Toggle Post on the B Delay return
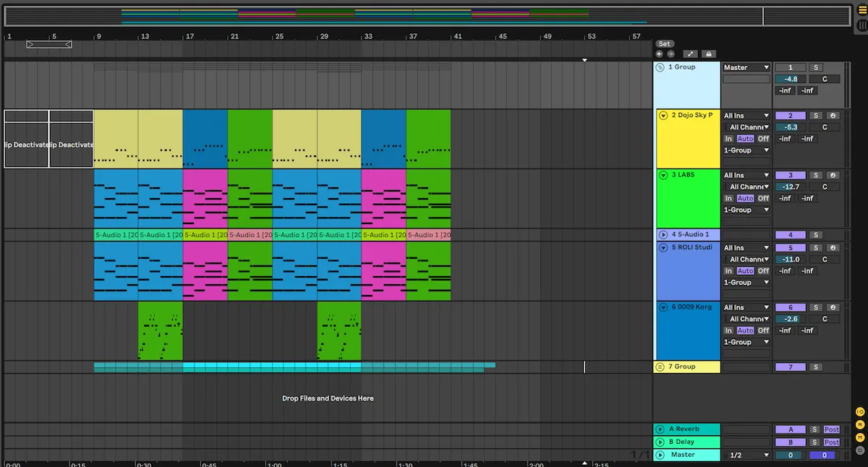Viewport: 868px width, 467px height. tap(832, 442)
